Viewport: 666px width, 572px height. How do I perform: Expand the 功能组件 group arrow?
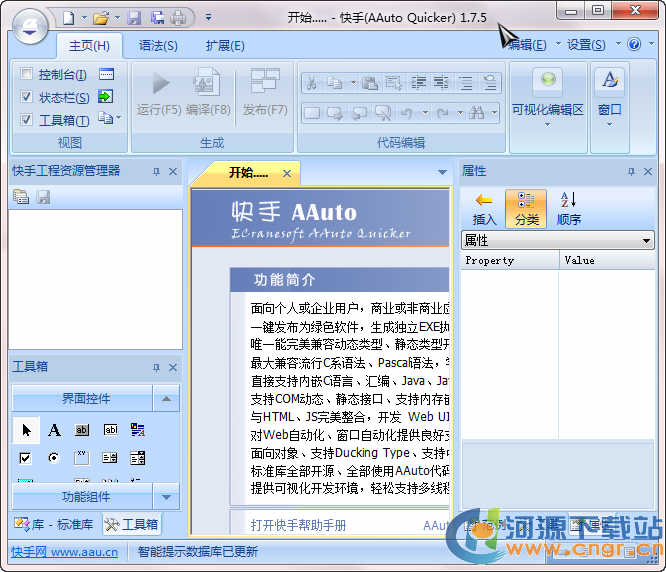pyautogui.click(x=166, y=496)
